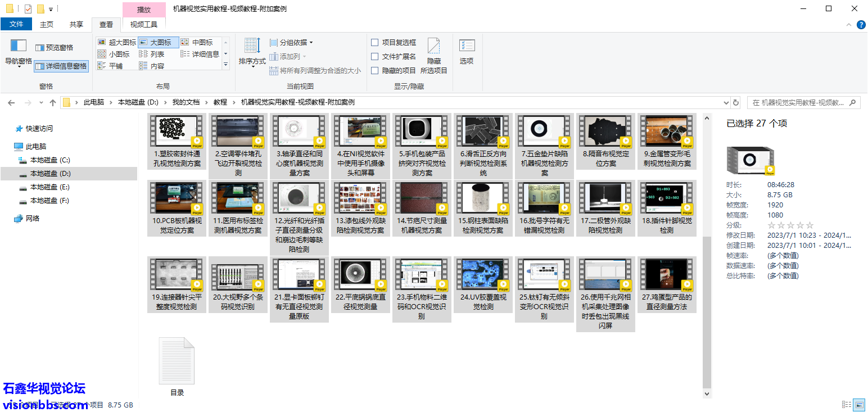Click the Preview pane button
868x412 pixels.
pos(55,48)
